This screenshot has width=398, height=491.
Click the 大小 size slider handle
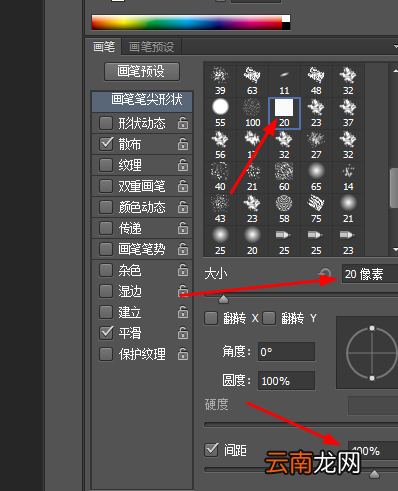pos(223,299)
